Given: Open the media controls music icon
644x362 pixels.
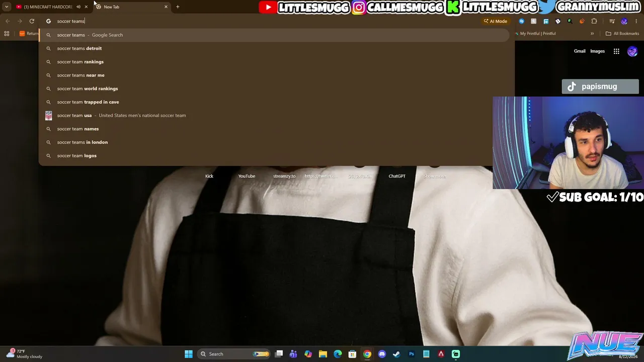Looking at the screenshot, I should click(612, 21).
